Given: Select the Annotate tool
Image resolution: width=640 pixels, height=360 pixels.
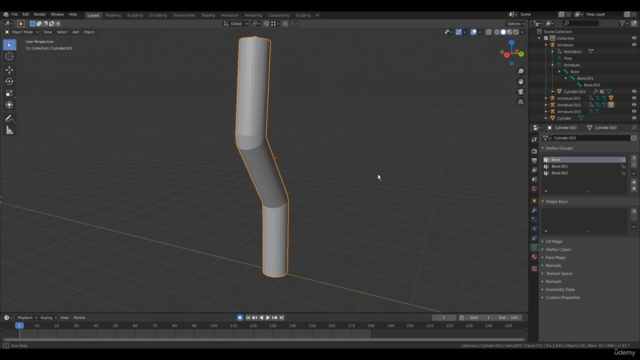Looking at the screenshot, I should point(9,118).
